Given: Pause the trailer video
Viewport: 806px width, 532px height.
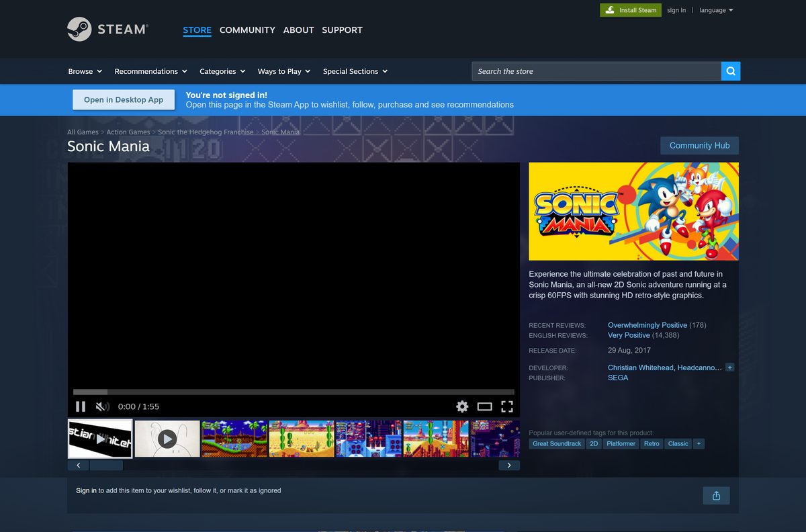Looking at the screenshot, I should coord(81,406).
